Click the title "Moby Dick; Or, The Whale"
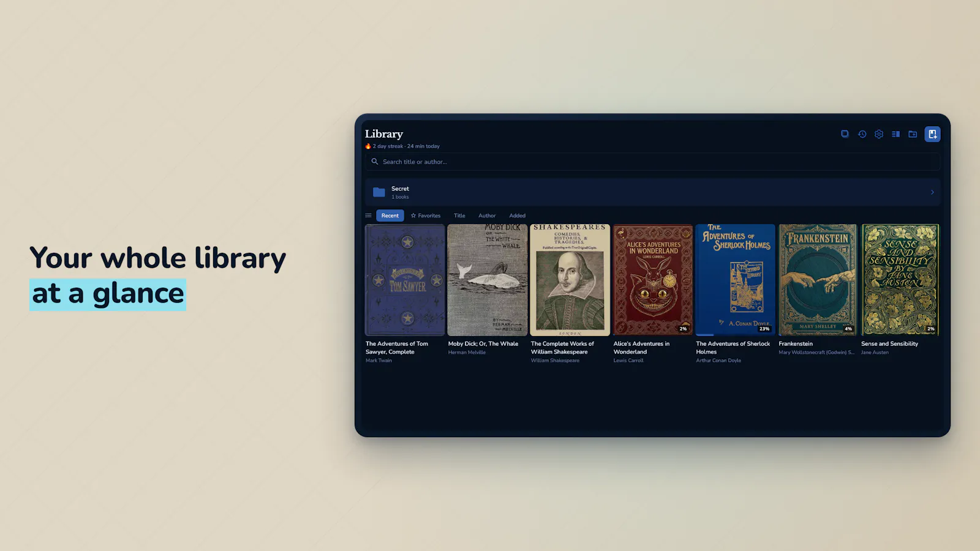This screenshot has height=551, width=980. (483, 343)
